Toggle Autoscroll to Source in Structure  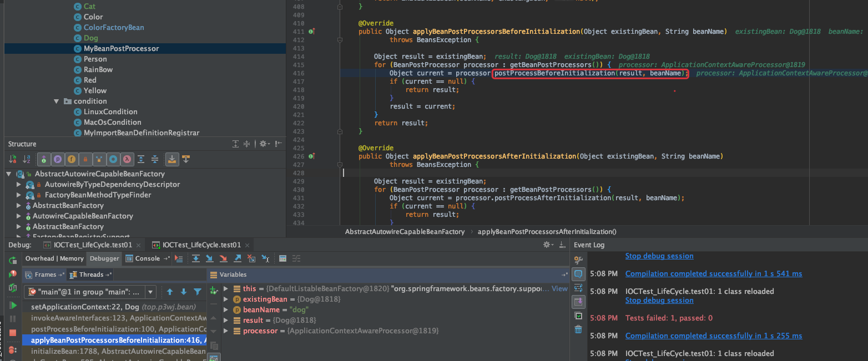pos(173,159)
